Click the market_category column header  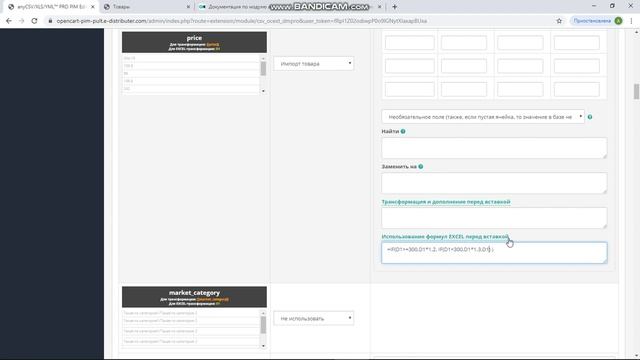[x=194, y=297]
